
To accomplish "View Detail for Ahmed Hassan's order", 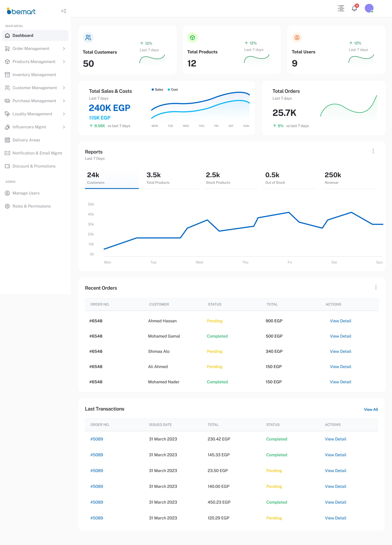I will coord(340,321).
